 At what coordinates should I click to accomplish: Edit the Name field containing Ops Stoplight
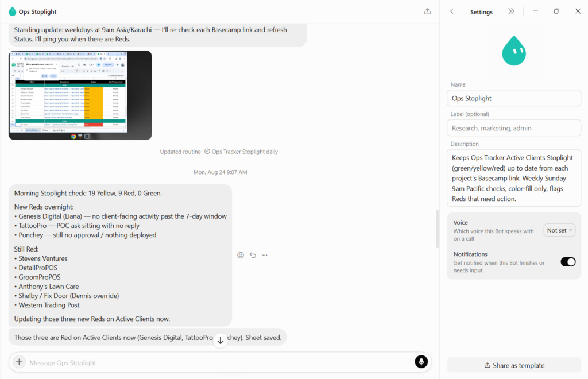click(x=514, y=98)
